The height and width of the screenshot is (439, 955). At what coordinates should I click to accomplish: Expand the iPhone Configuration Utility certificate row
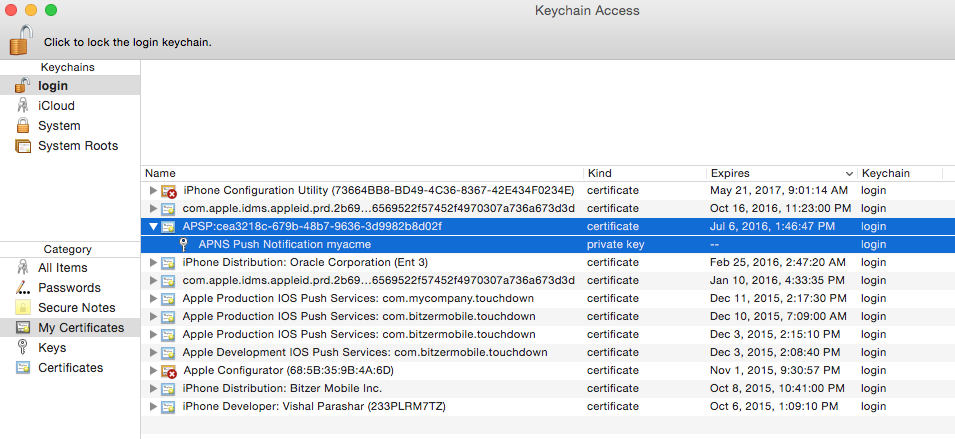pos(153,190)
